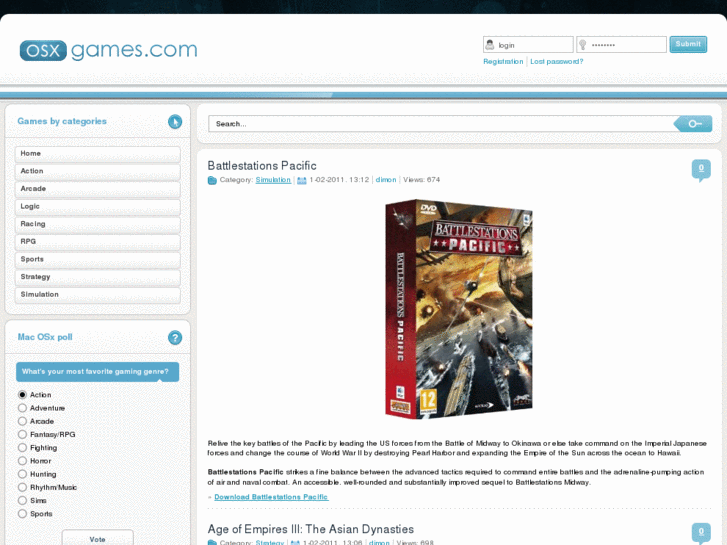Screen dimensions: 727x545
Task: Open dimon's profile link under Battlestations Pacific
Action: [386, 180]
